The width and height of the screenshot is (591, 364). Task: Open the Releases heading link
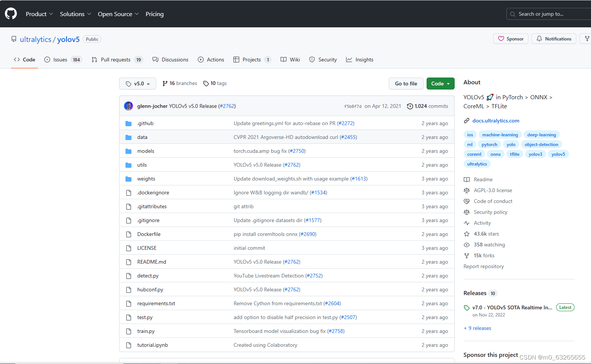point(475,293)
